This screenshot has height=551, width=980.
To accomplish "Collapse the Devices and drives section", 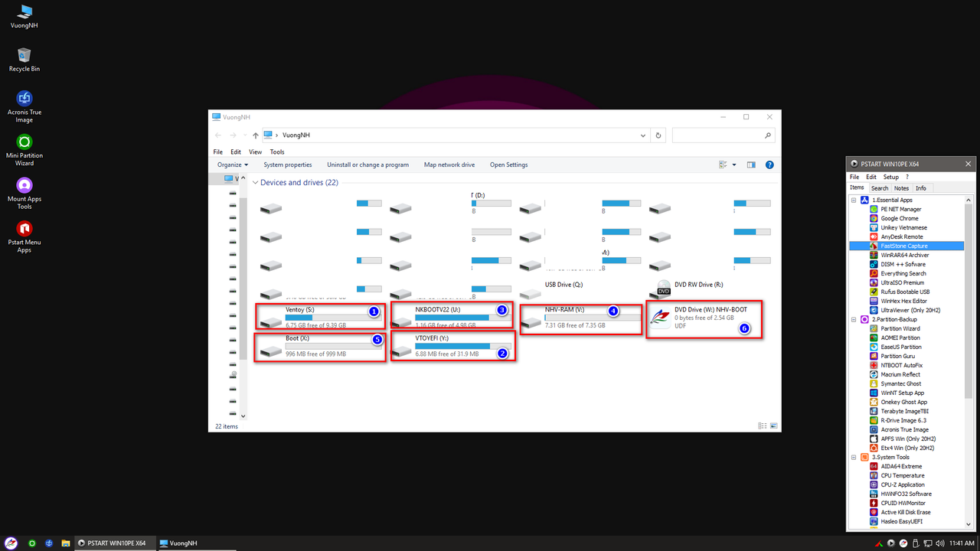I will point(255,183).
